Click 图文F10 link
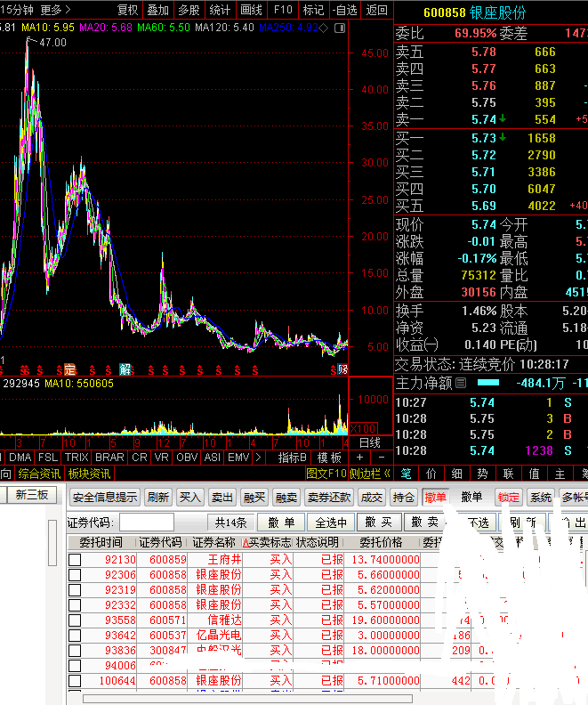588x705 pixels. [326, 474]
